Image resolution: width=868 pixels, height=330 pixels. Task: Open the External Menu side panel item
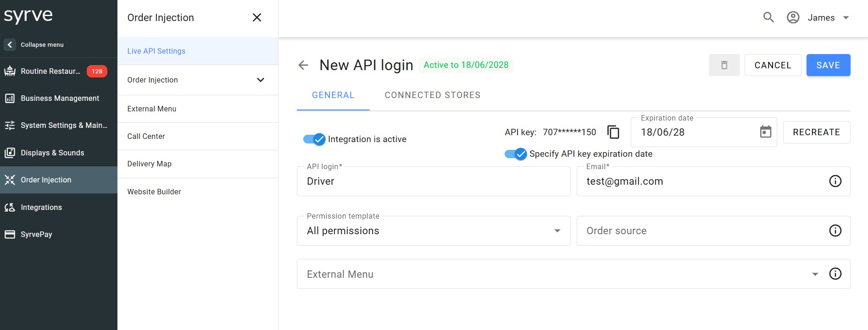pyautogui.click(x=198, y=109)
